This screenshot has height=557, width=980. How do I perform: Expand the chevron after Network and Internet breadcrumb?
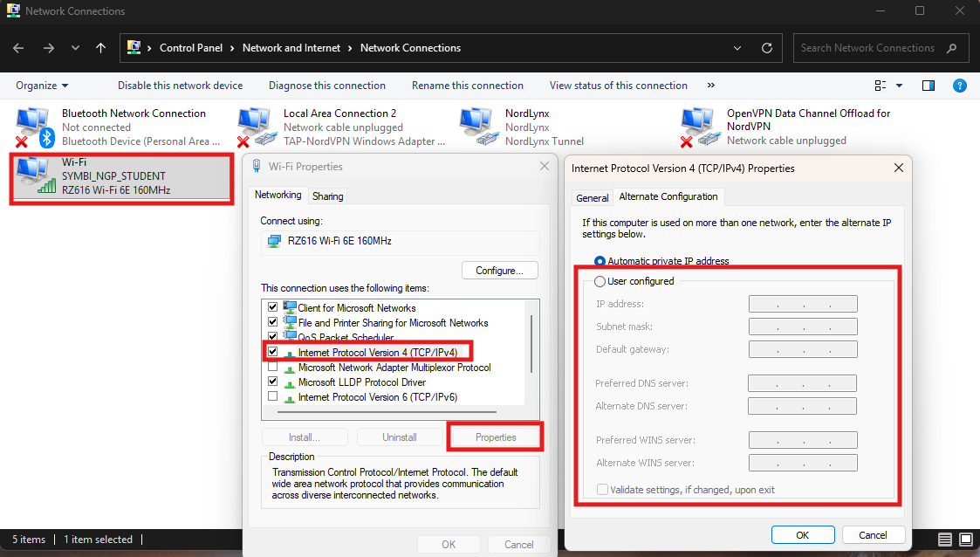(350, 48)
